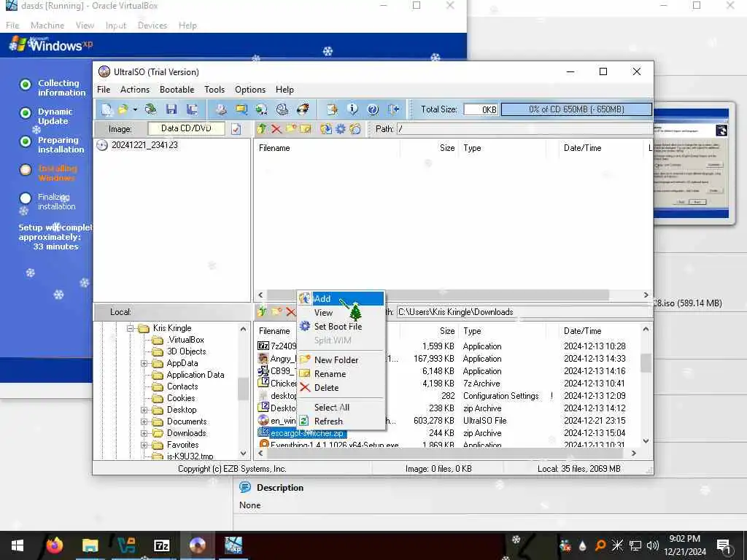
Task: Click the Open file folder toolbar icon
Action: pos(123,109)
